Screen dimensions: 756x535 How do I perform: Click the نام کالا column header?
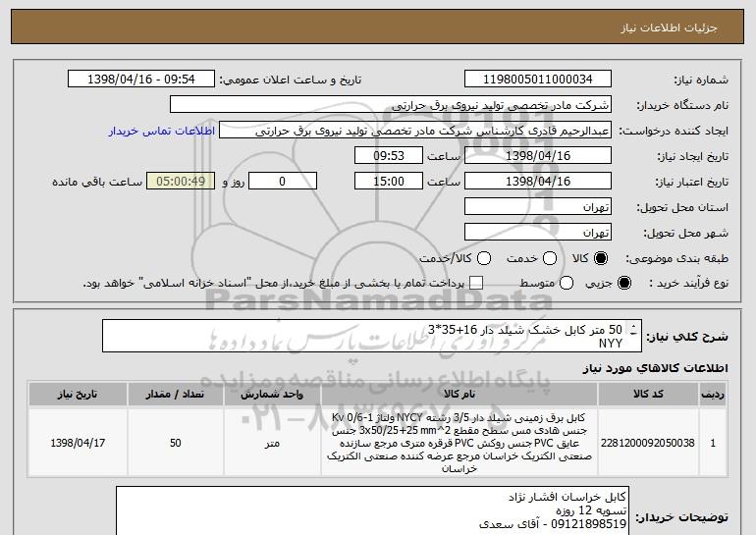coord(459,395)
